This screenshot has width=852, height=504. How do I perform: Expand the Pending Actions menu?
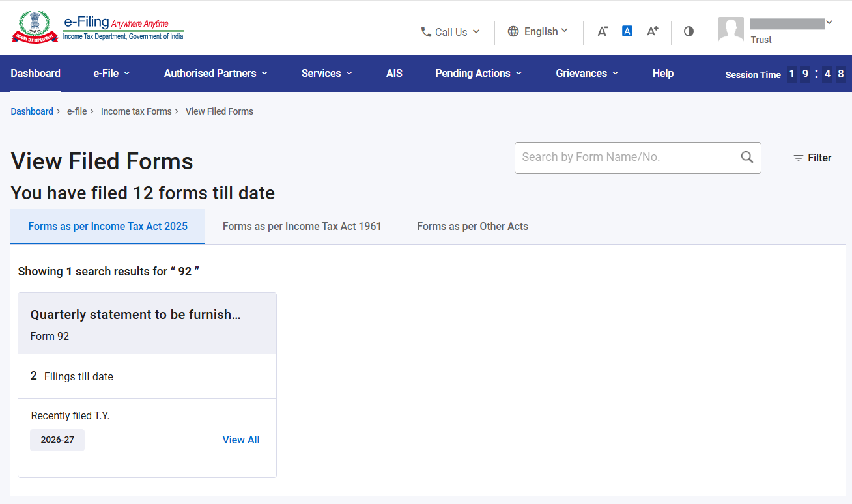tap(479, 73)
